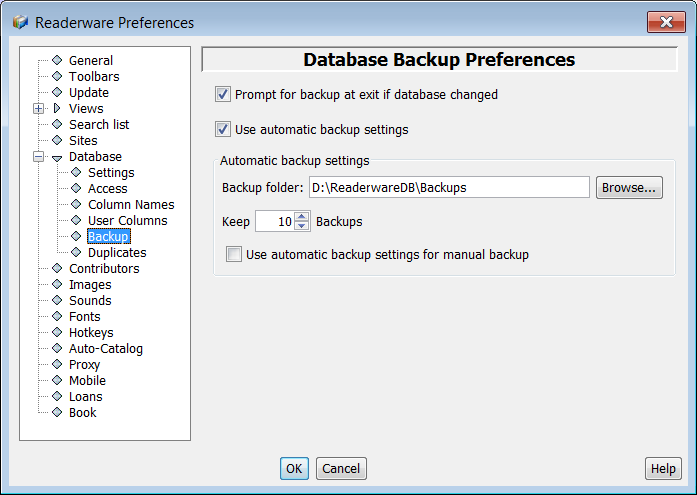Image resolution: width=697 pixels, height=495 pixels.
Task: Select the Database tree node
Action: [x=95, y=156]
